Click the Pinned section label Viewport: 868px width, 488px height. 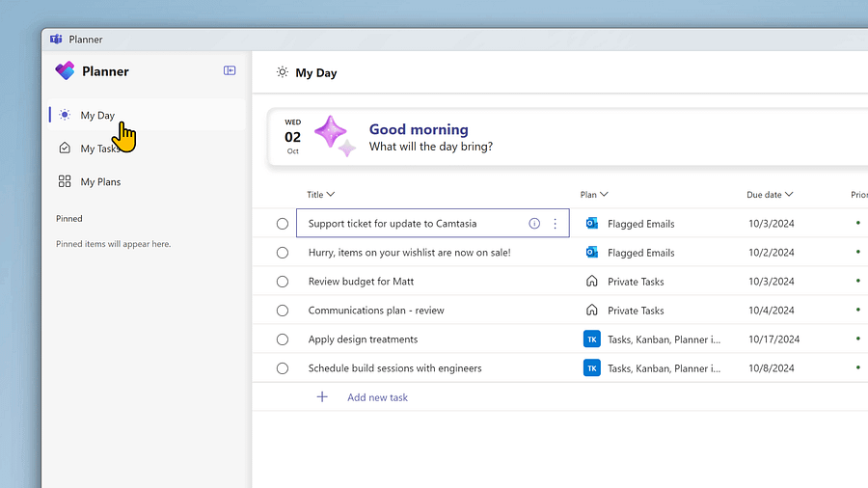coord(69,219)
